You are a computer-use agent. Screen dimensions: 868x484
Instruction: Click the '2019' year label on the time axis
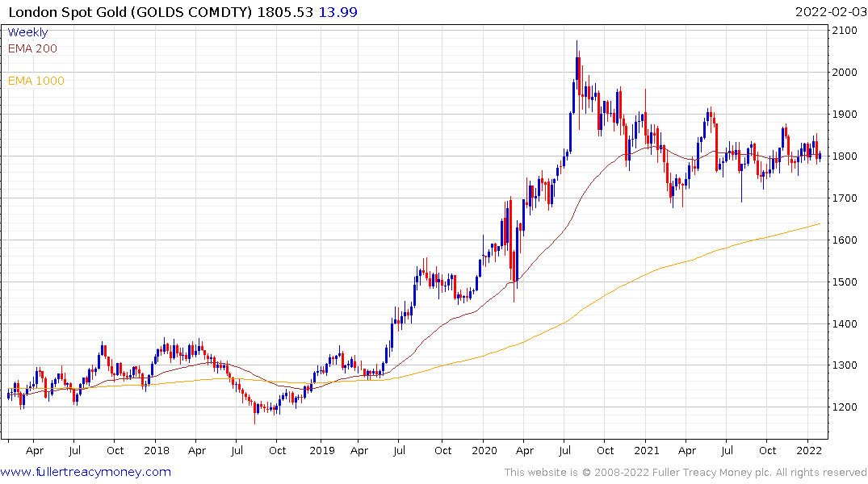(322, 450)
